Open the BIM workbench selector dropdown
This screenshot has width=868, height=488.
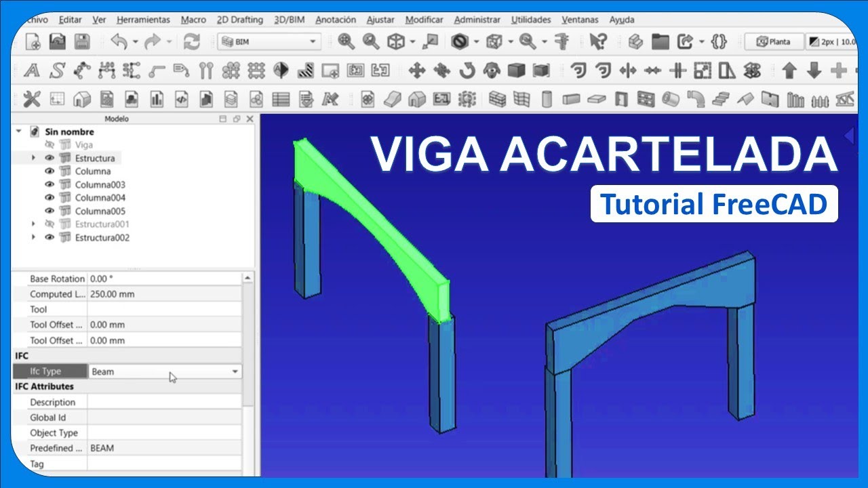pyautogui.click(x=269, y=42)
